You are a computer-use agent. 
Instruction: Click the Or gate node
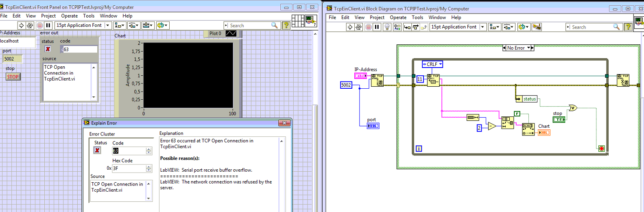click(x=573, y=108)
